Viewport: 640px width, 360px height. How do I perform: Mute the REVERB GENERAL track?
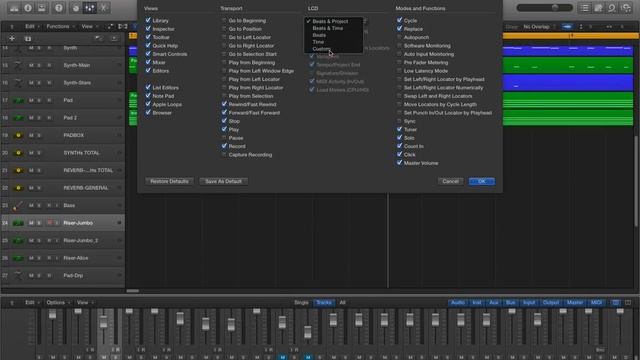[x=31, y=188]
